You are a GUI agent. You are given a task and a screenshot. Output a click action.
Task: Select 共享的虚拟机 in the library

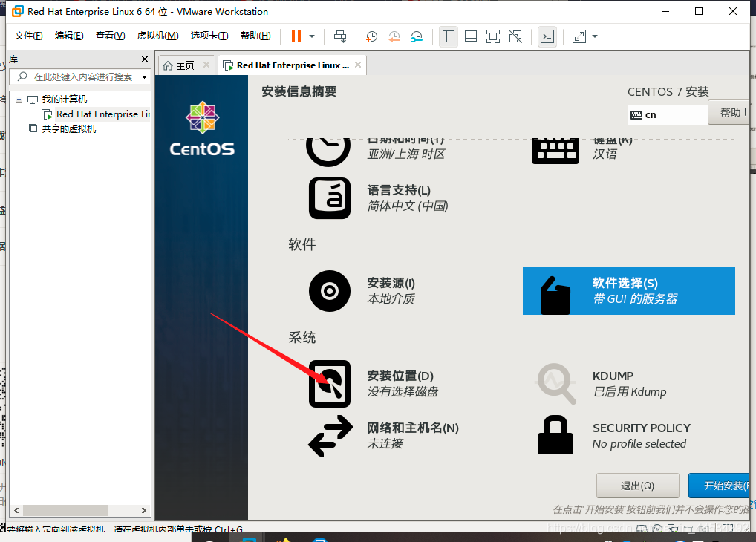coord(68,128)
